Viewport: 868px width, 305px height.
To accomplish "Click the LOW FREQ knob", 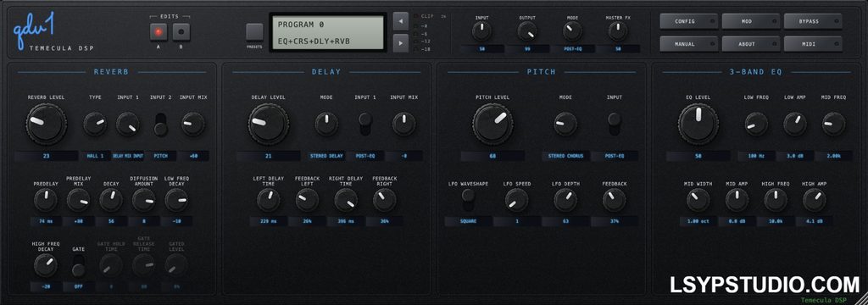I will [756, 124].
